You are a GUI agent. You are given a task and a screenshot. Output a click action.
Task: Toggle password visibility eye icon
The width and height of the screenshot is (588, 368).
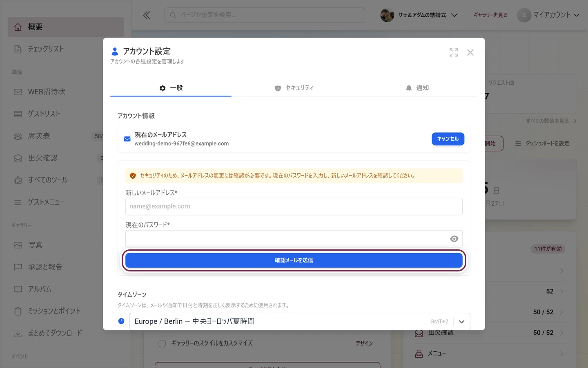click(454, 239)
